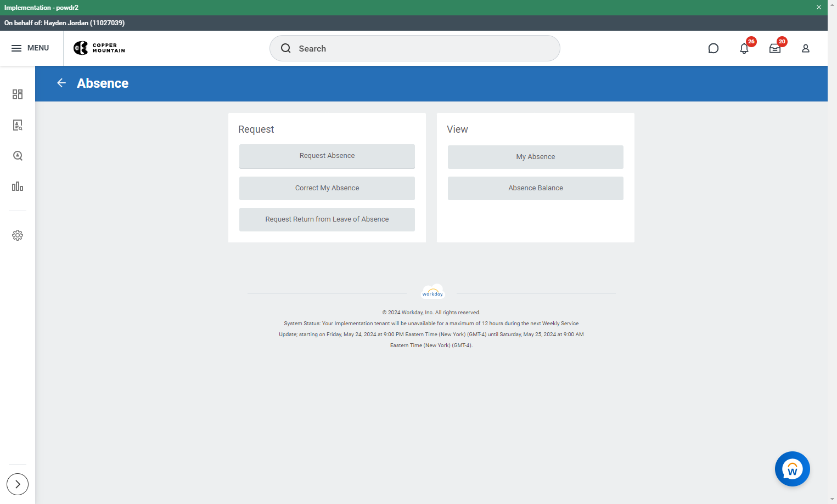
Task: Open the Workday assistant W bubble
Action: [793, 469]
